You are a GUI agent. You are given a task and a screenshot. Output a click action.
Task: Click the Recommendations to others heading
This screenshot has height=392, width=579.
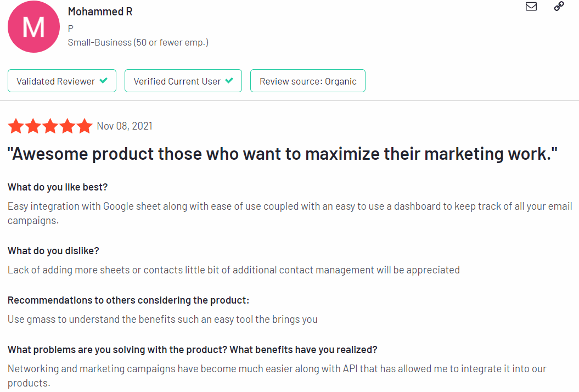pyautogui.click(x=128, y=300)
